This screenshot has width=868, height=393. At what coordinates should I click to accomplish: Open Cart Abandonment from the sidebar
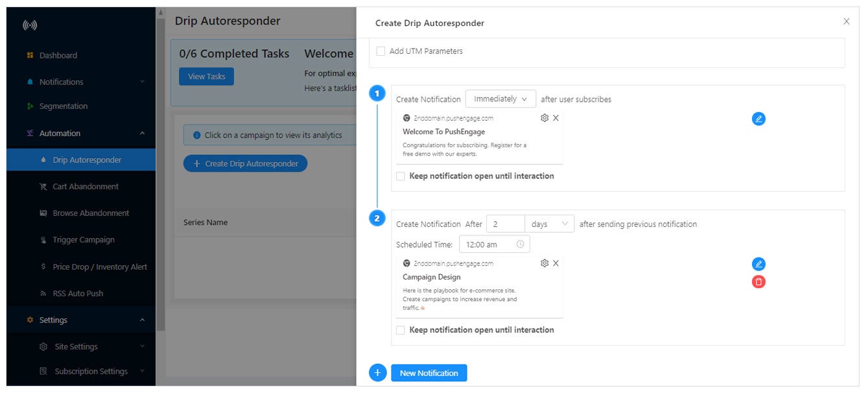point(84,186)
